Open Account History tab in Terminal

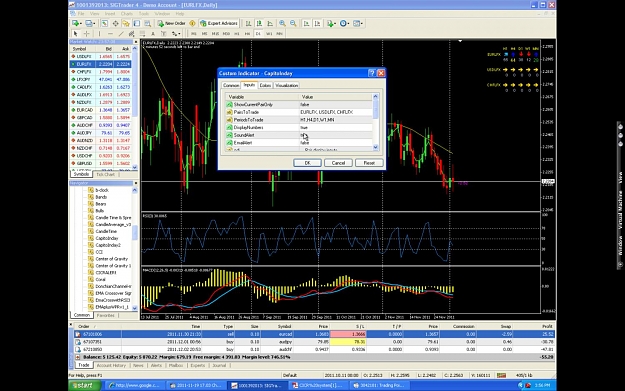111,365
